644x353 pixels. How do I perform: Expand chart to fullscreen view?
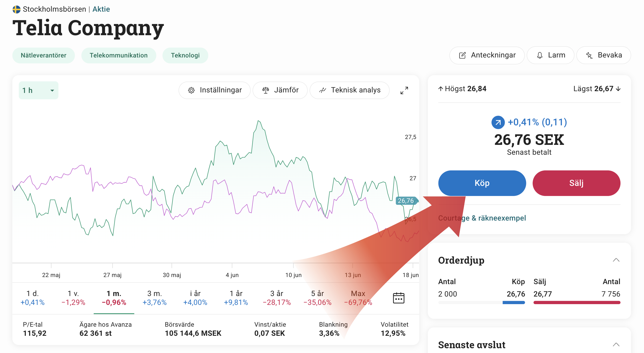pyautogui.click(x=404, y=90)
